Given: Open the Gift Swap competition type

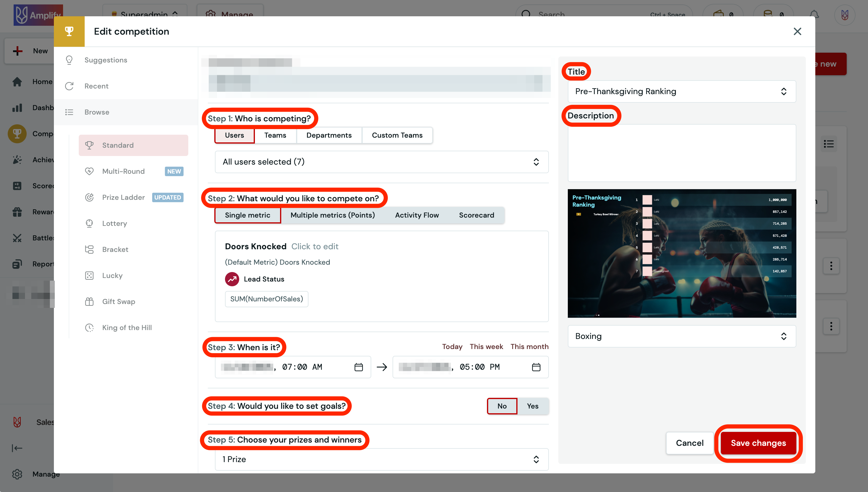Looking at the screenshot, I should 119,301.
